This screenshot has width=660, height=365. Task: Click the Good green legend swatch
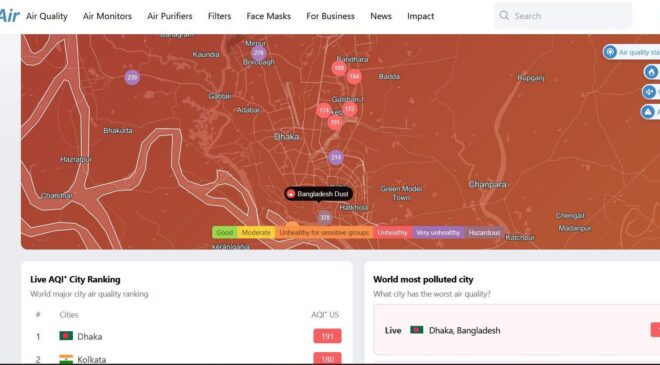coord(225,232)
